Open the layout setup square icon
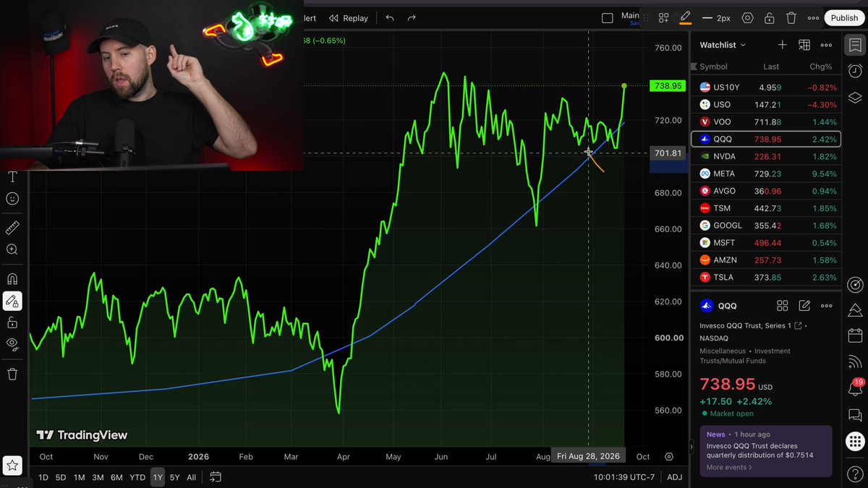Viewport: 868px width, 488px height. click(x=608, y=18)
